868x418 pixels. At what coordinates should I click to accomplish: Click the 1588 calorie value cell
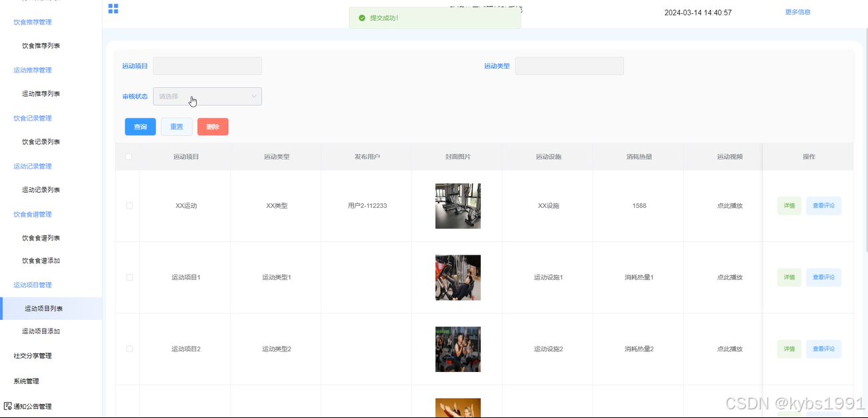coord(639,206)
